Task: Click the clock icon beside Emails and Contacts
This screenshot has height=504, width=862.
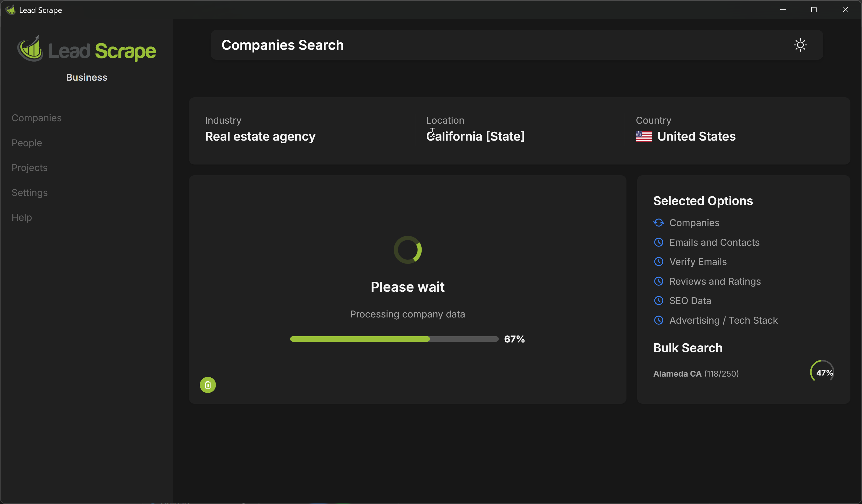Action: 658,242
